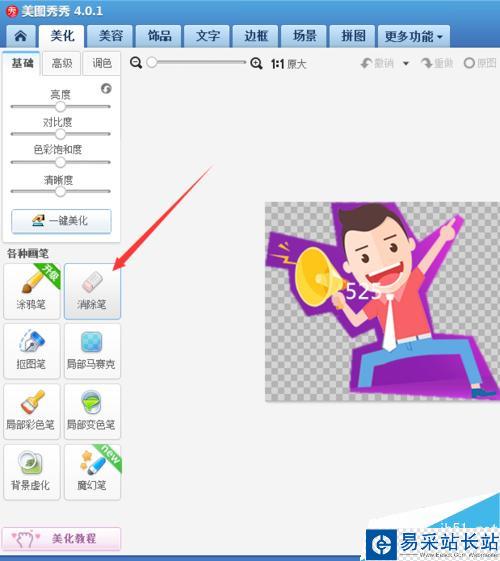Switch to the 拼图 tab
This screenshot has width=500, height=561.
[x=352, y=36]
